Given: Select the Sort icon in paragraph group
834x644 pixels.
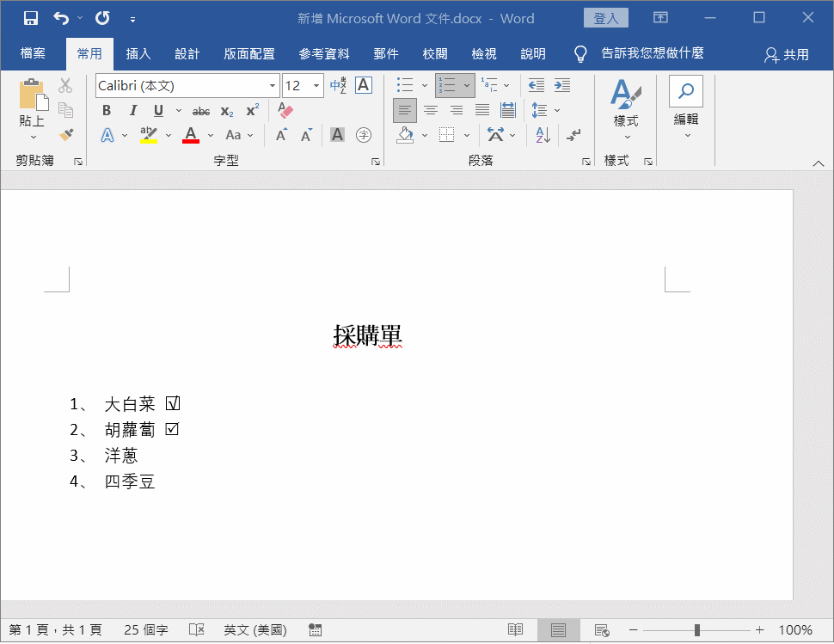Looking at the screenshot, I should tap(543, 135).
